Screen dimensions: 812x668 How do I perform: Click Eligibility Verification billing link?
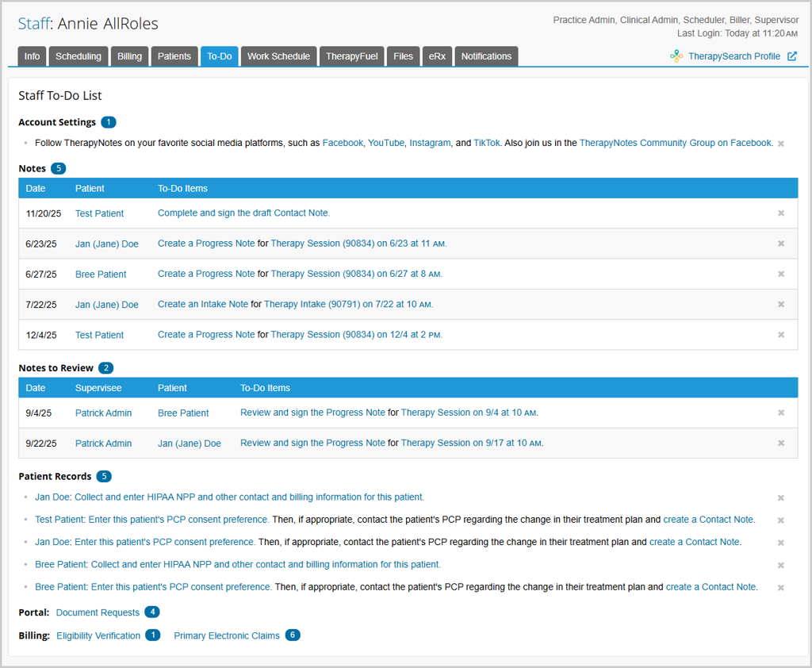[x=98, y=635]
